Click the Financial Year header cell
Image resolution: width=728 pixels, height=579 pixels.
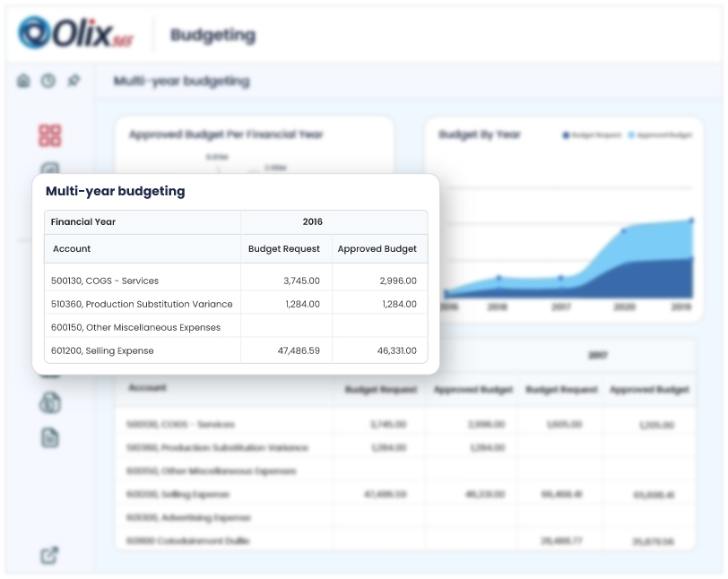[83, 221]
